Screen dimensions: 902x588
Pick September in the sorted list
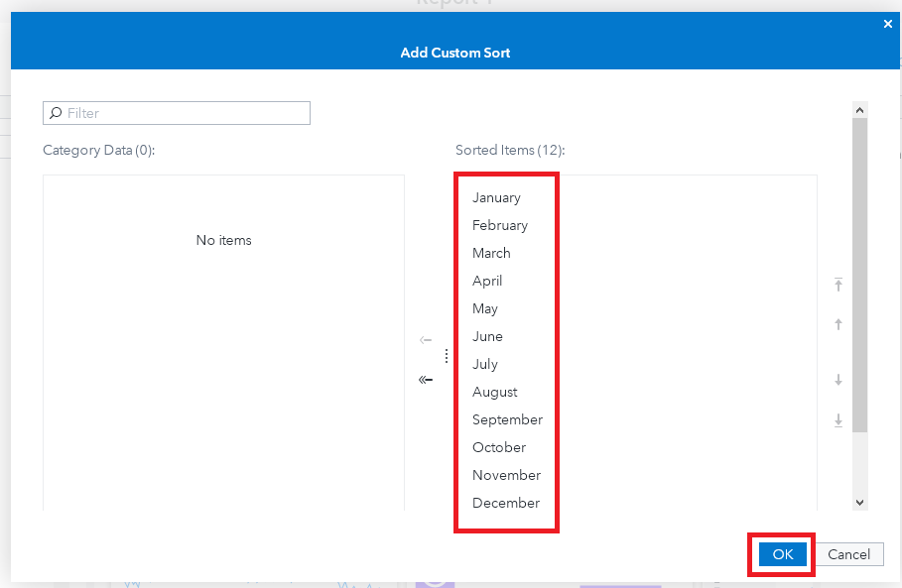click(x=507, y=419)
